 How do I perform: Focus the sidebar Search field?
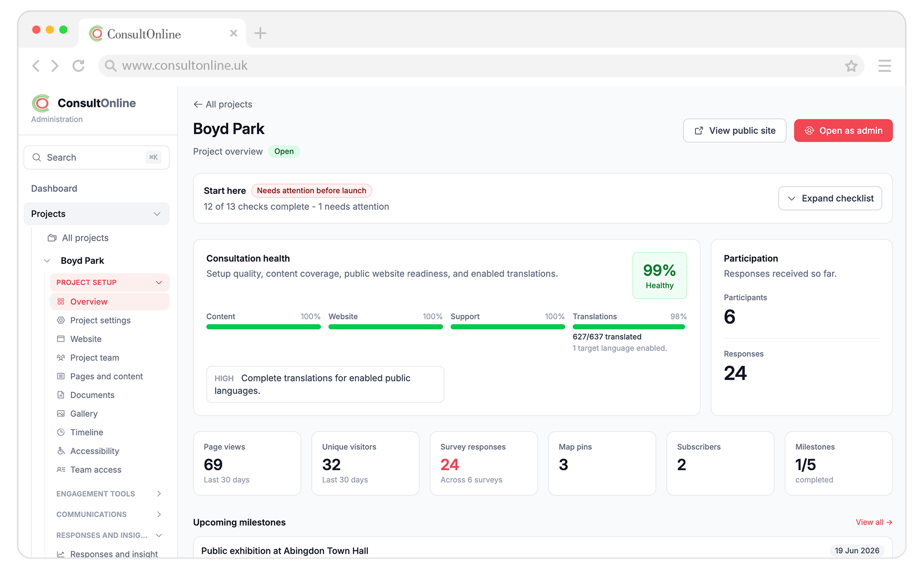tap(96, 157)
